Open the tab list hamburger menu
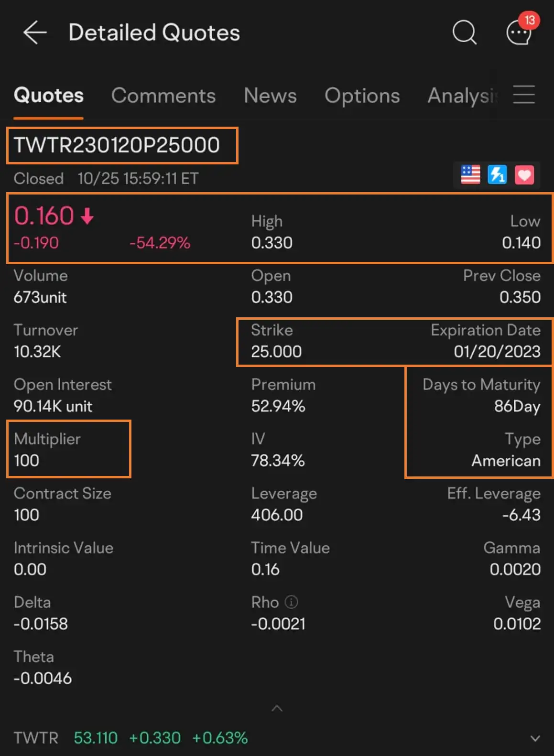The image size is (554, 756). [x=524, y=95]
